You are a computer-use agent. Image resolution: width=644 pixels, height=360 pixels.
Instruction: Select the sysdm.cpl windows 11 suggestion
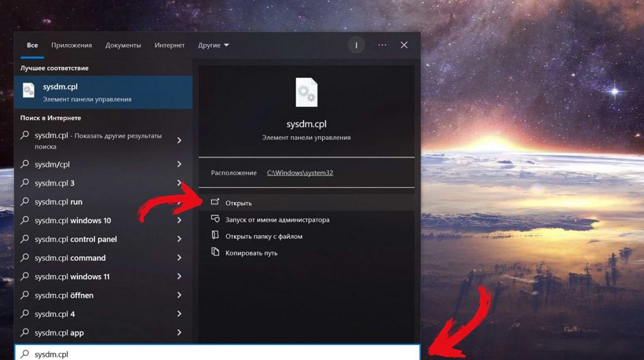103,276
